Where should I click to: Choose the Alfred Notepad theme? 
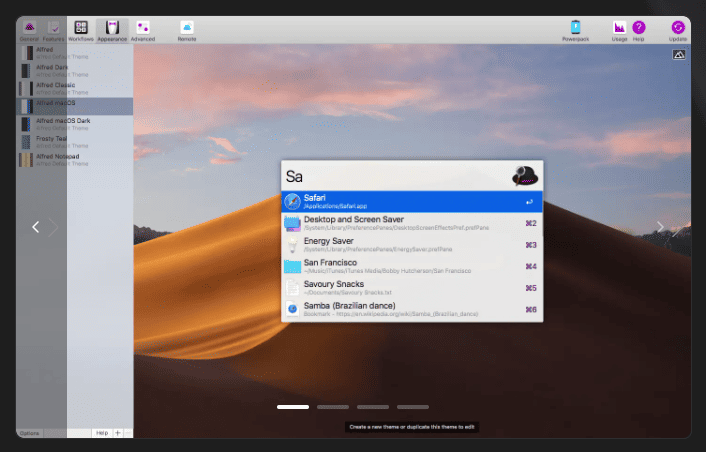(x=75, y=160)
